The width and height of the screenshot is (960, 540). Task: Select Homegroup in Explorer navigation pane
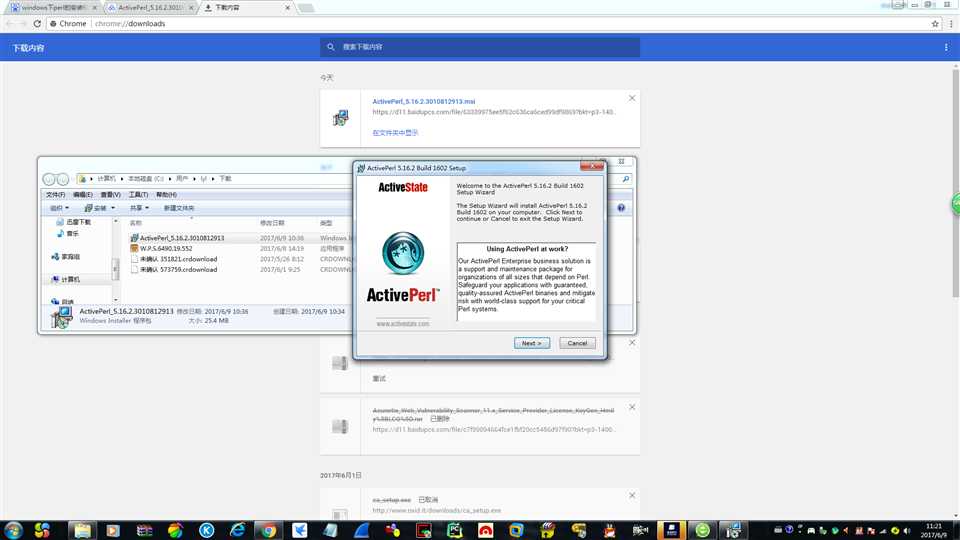point(66,257)
